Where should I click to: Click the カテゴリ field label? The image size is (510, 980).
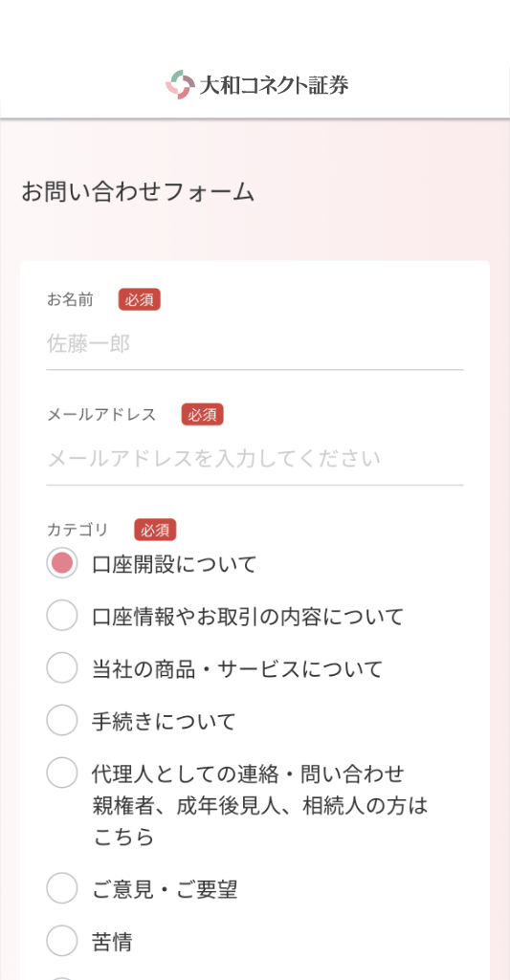click(78, 531)
